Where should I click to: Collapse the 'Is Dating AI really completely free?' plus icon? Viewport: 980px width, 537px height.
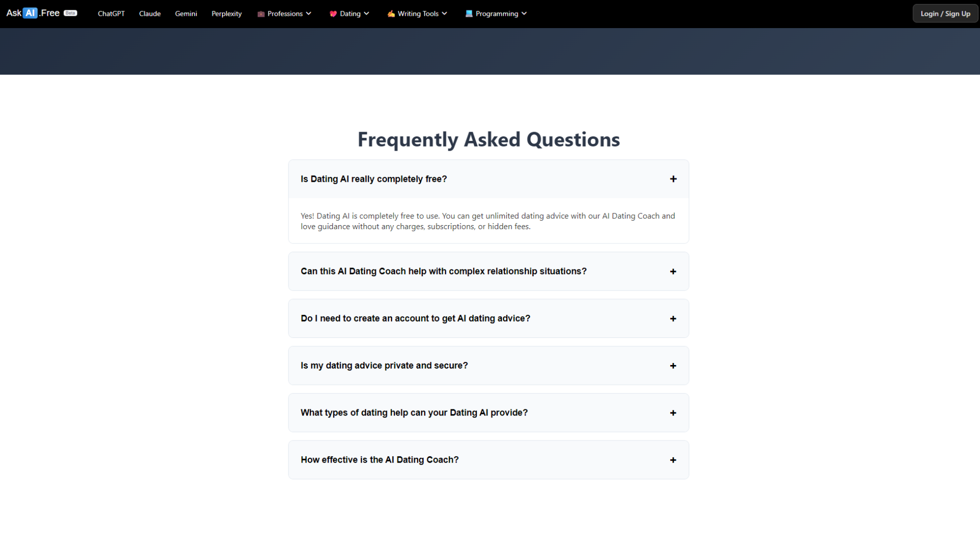click(673, 179)
